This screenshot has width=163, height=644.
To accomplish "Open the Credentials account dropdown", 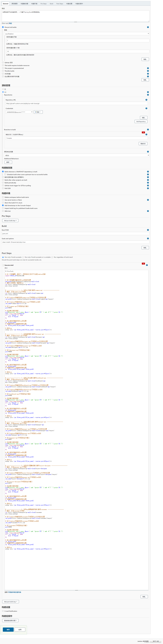I will click(x=19, y=112).
